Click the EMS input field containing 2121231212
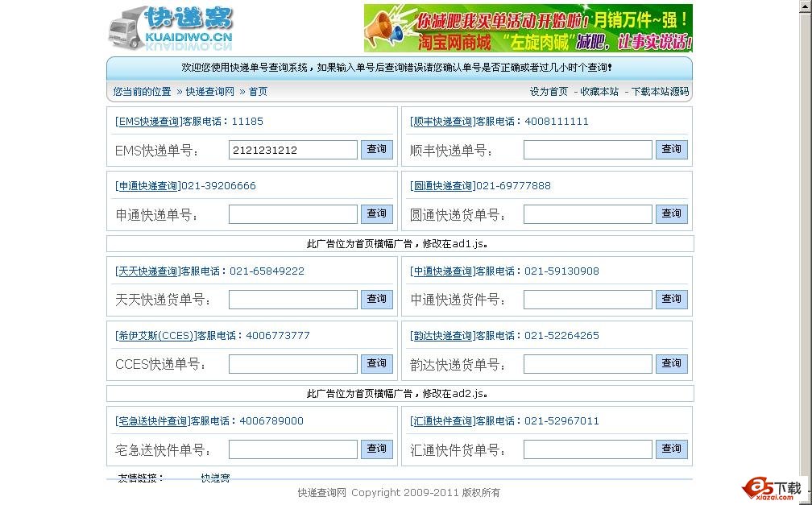 [292, 149]
